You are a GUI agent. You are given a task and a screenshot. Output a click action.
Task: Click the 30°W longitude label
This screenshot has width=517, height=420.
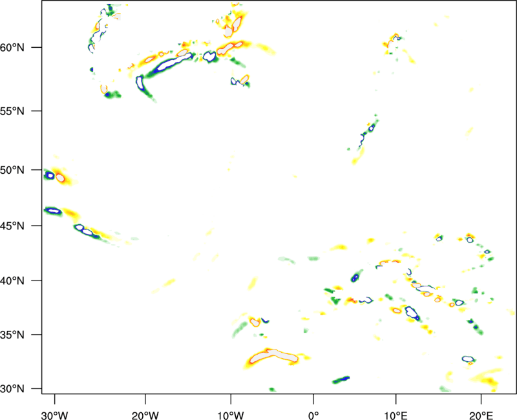click(x=54, y=415)
